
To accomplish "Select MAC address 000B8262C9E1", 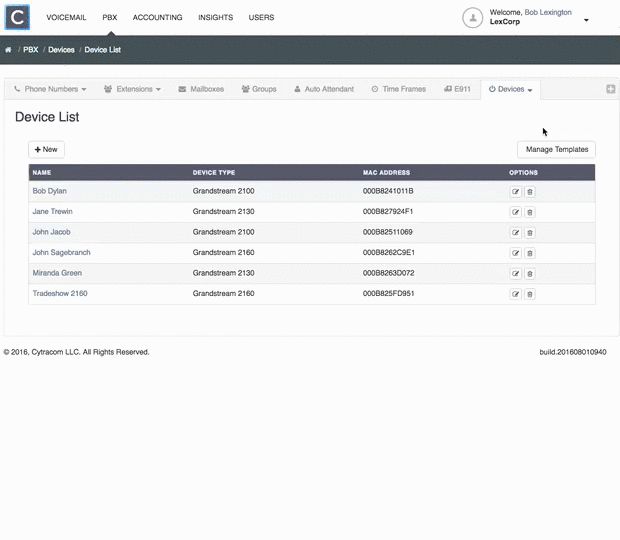I will click(389, 252).
